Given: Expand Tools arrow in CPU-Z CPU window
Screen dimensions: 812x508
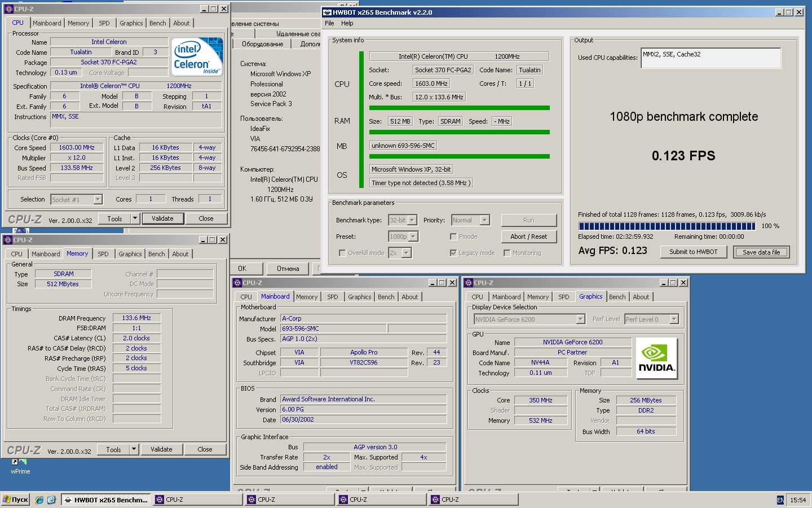Looking at the screenshot, I should [135, 218].
